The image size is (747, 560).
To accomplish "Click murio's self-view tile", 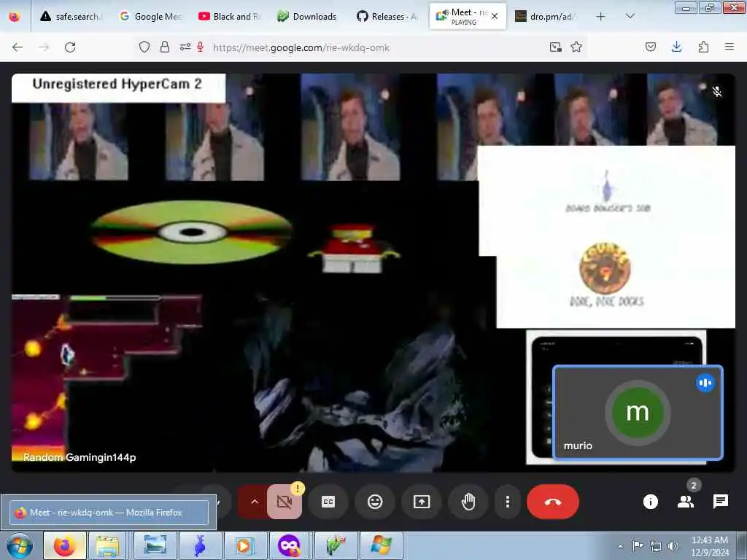I will [638, 413].
